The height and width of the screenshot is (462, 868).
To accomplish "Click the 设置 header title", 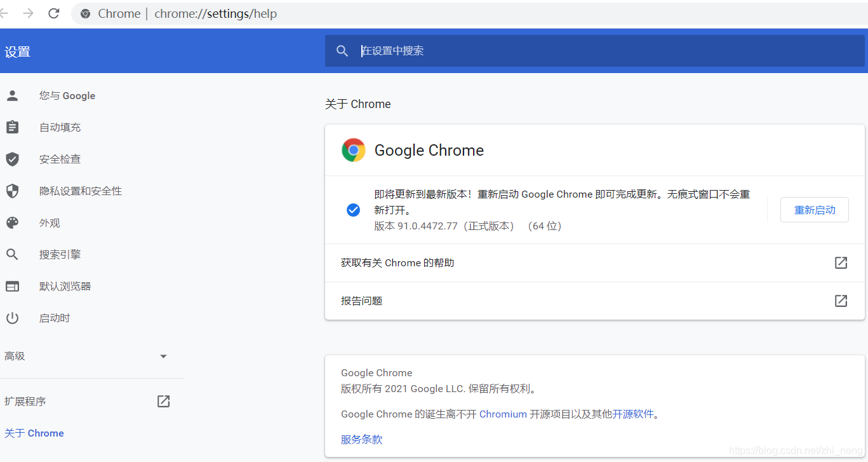I will tap(18, 52).
